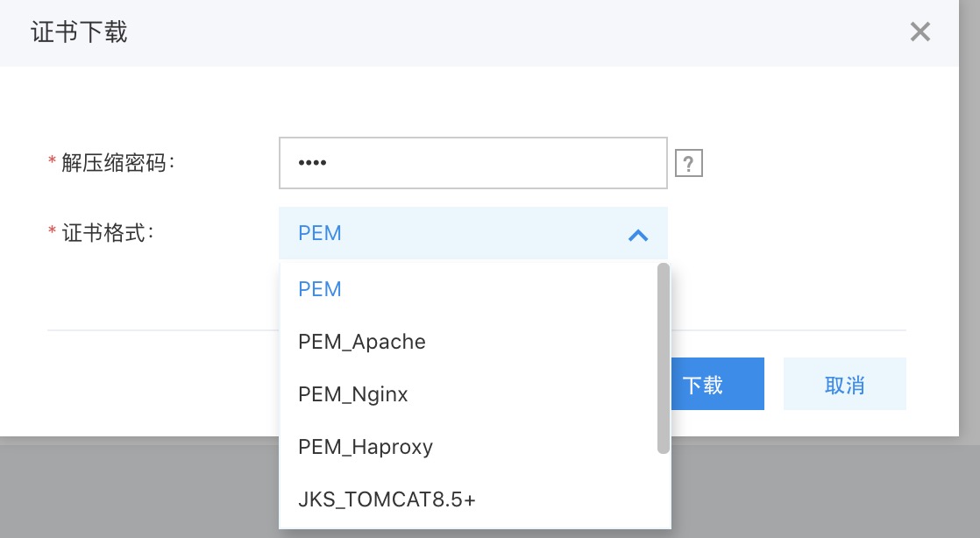Image resolution: width=980 pixels, height=538 pixels.
Task: Select the PEM option in the list
Action: 320,289
